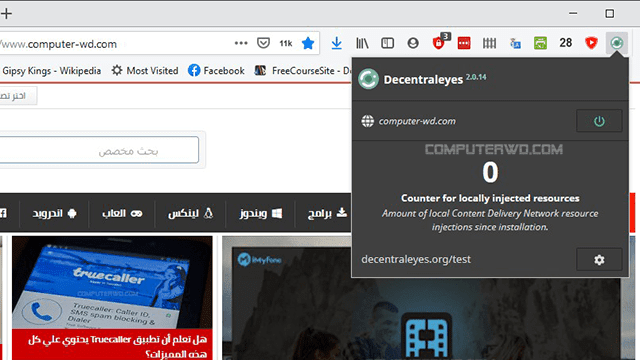This screenshot has width=640, height=360.
Task: Click the 11k counter in address bar
Action: pyautogui.click(x=286, y=43)
